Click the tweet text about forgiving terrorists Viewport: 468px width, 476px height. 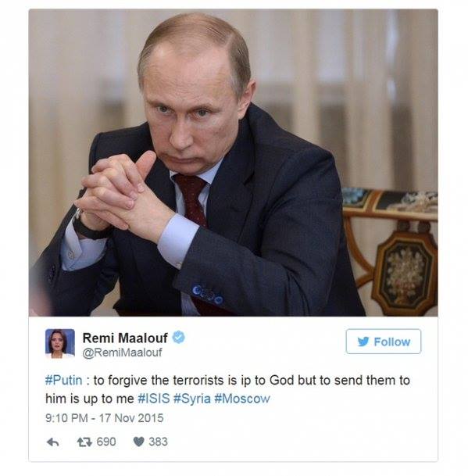227,389
